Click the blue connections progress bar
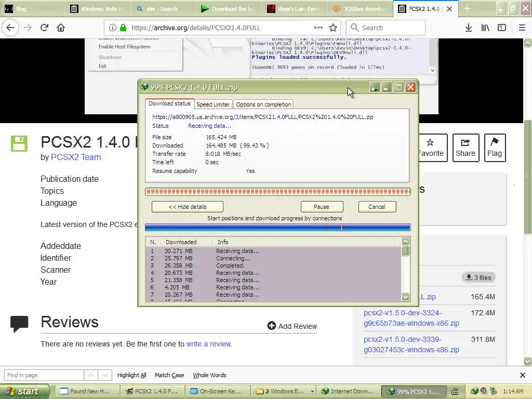The image size is (532, 399). (278, 228)
